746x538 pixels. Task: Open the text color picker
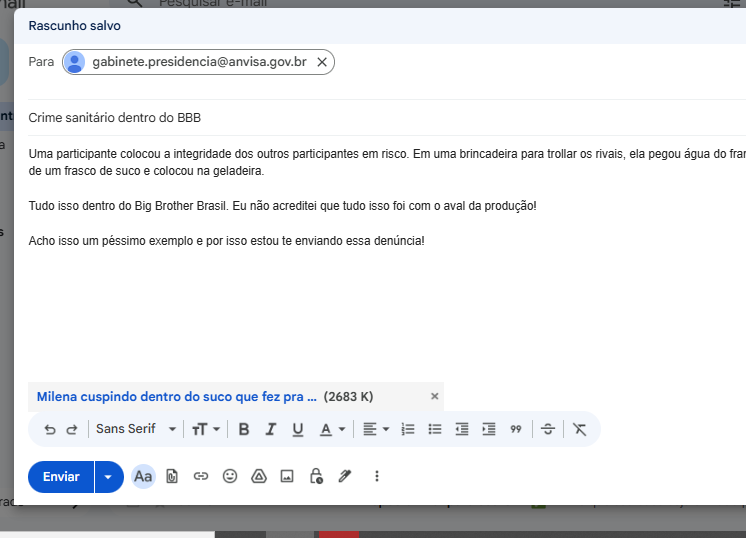coord(332,430)
